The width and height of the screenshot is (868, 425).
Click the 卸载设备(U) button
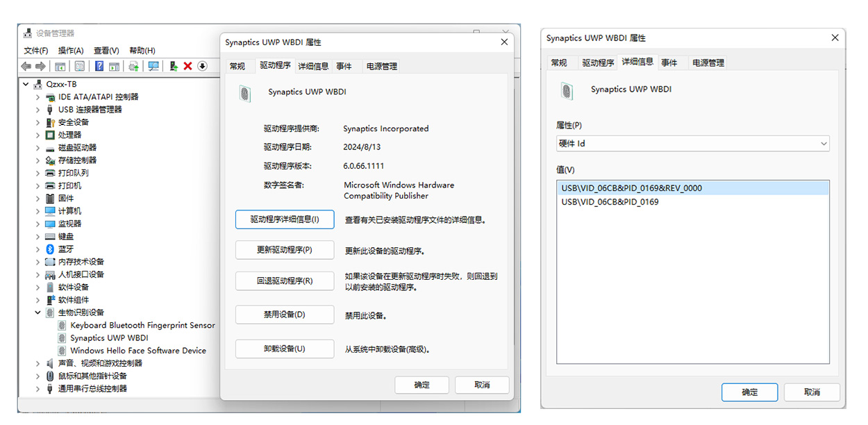tap(285, 349)
